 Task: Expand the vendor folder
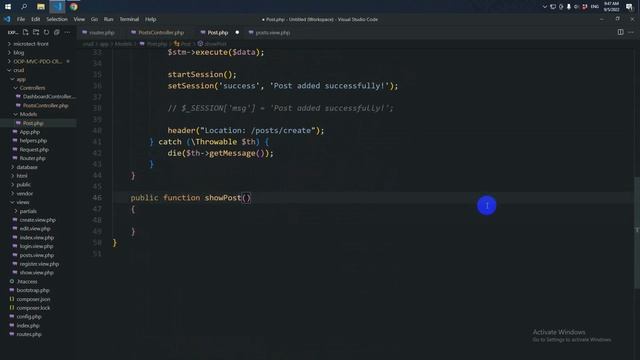24,193
